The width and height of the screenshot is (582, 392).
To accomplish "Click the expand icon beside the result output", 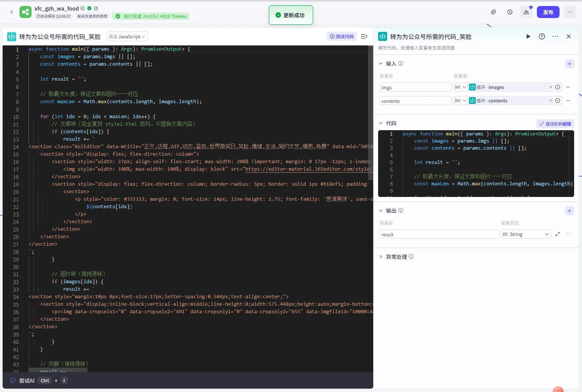I will (x=558, y=234).
